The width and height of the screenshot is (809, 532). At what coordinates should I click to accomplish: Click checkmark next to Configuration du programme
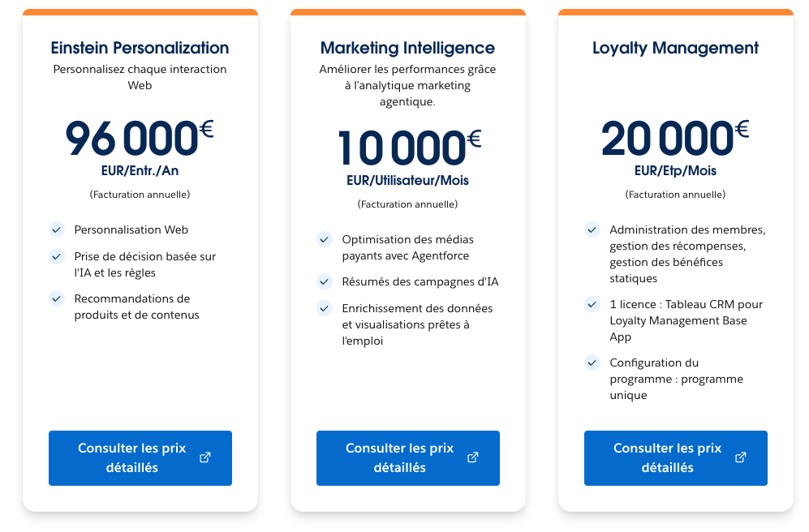click(x=592, y=363)
